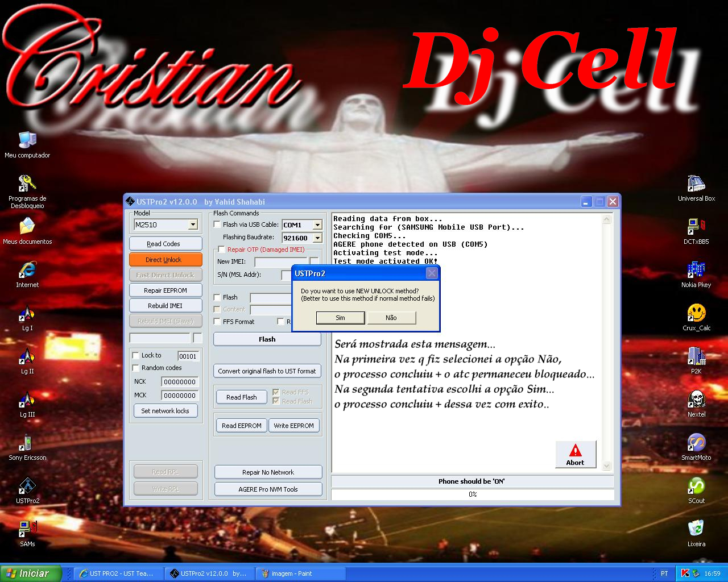The width and height of the screenshot is (728, 582).
Task: Click the Read EEPROM button
Action: 242,426
